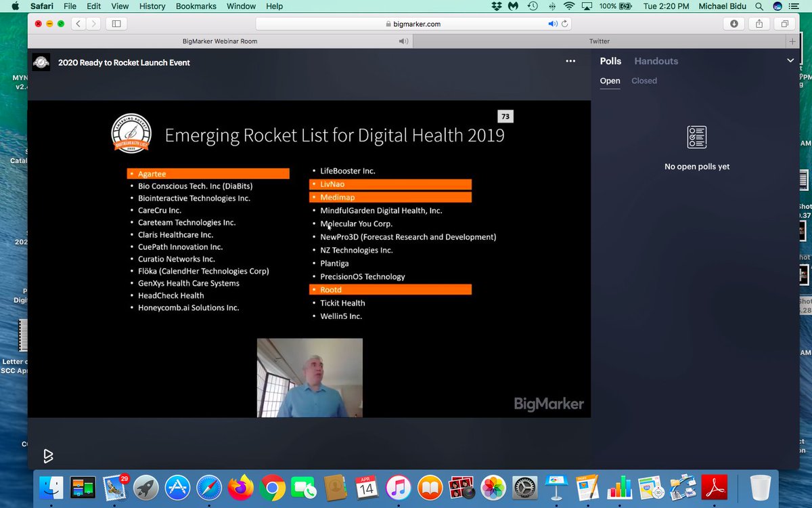Select the Open polls tab
Viewport: 812px width, 508px height.
[610, 81]
